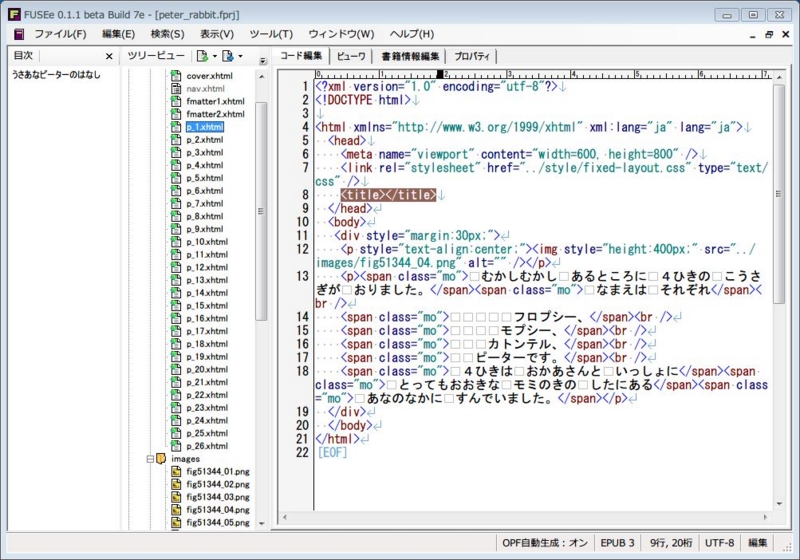Select p_24.xhtml in the tree

(207, 420)
